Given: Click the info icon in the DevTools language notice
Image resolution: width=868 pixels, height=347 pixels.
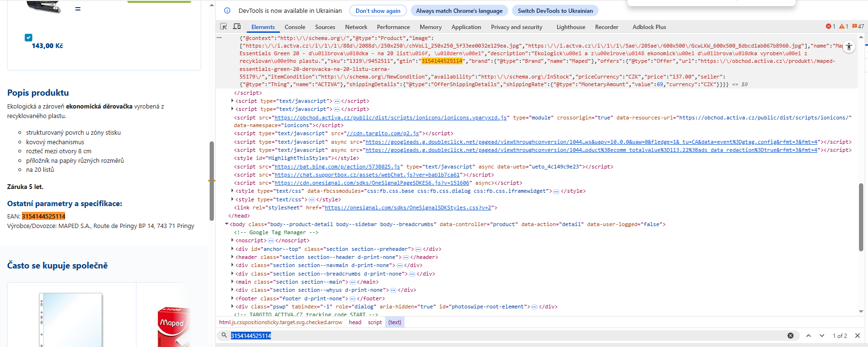Looking at the screenshot, I should pos(227,10).
